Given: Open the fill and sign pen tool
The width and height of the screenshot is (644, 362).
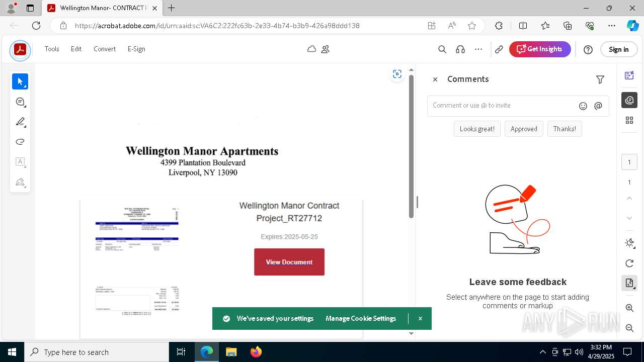Looking at the screenshot, I should coord(20,182).
